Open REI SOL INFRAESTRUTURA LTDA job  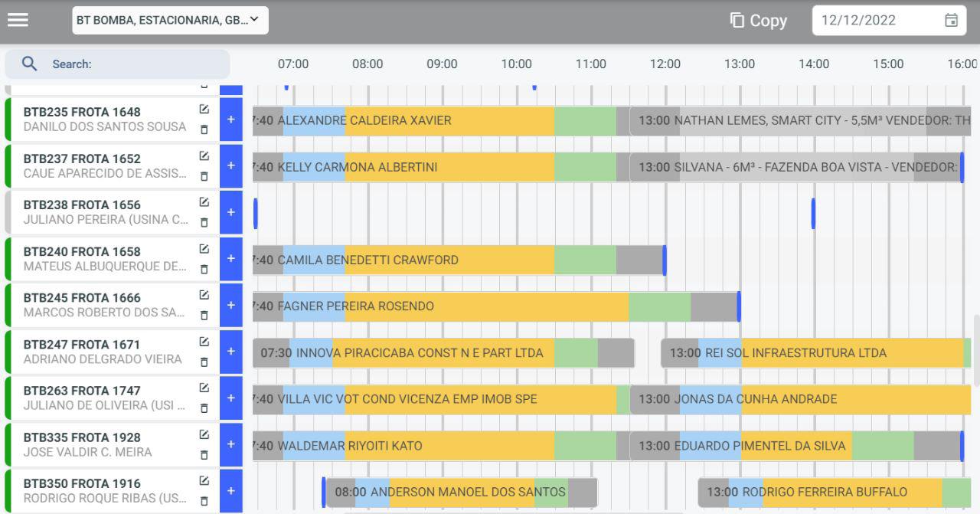click(x=815, y=353)
